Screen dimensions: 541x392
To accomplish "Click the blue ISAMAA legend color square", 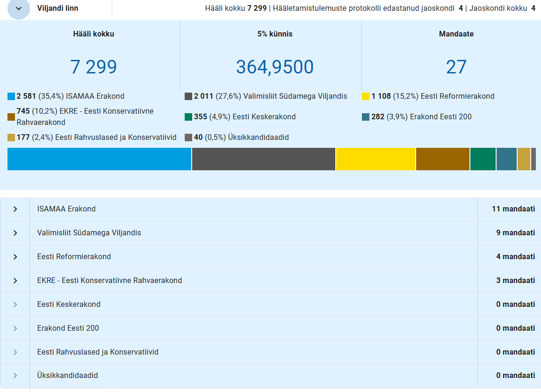I will coord(11,96).
